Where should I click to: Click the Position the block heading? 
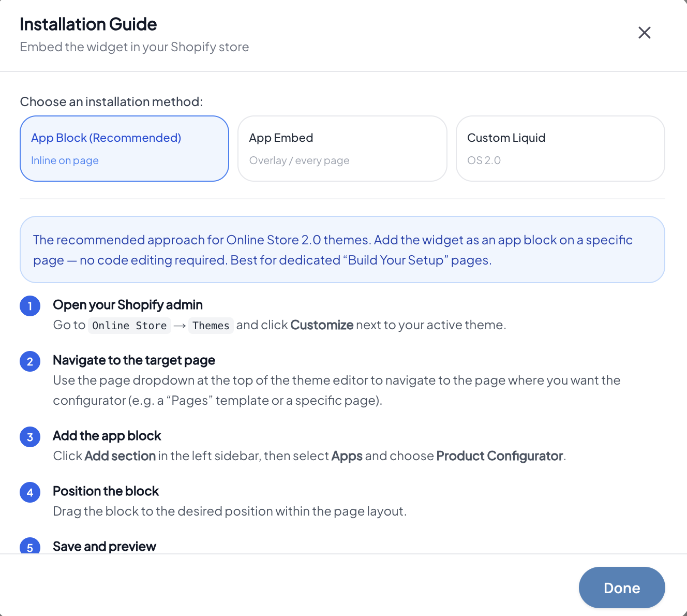point(106,491)
